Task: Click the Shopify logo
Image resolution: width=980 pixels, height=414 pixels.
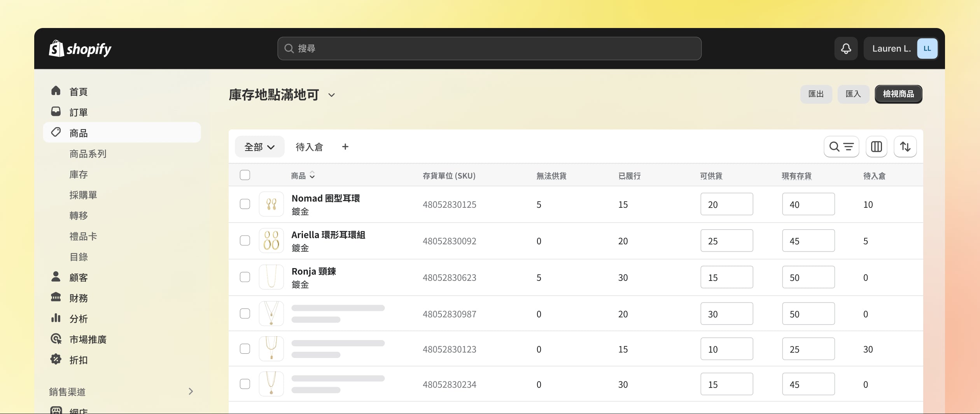Action: tap(80, 49)
